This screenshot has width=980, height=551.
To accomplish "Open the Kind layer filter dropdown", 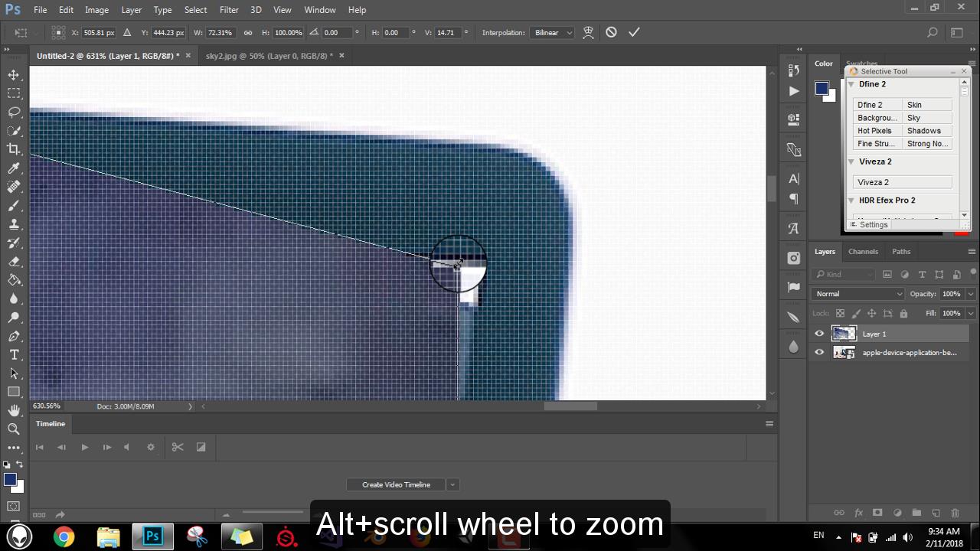I will [844, 274].
